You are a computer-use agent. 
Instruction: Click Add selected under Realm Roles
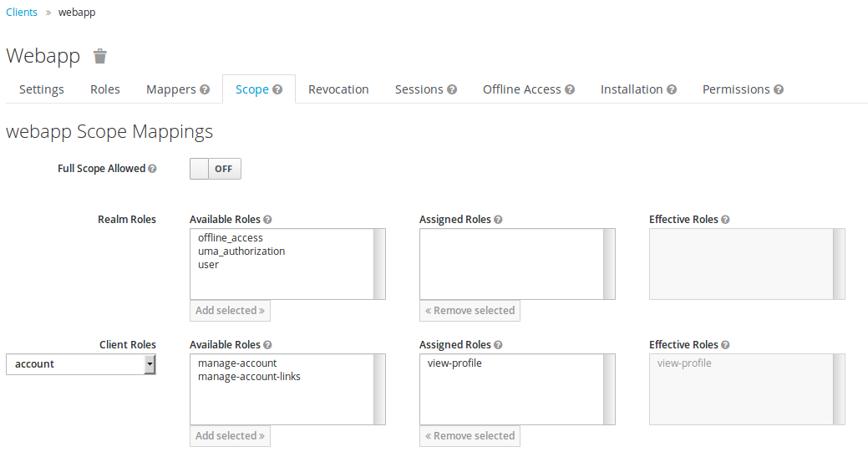tap(230, 311)
